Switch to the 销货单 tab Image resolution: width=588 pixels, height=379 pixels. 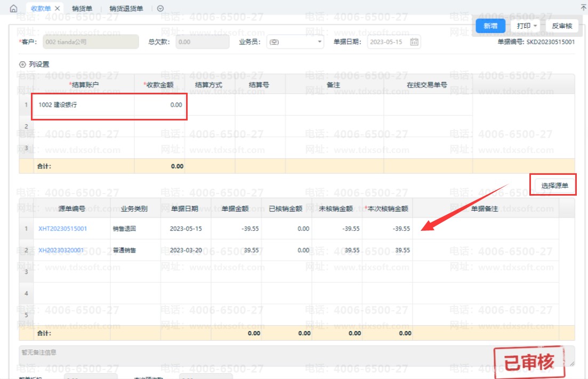[x=82, y=9]
